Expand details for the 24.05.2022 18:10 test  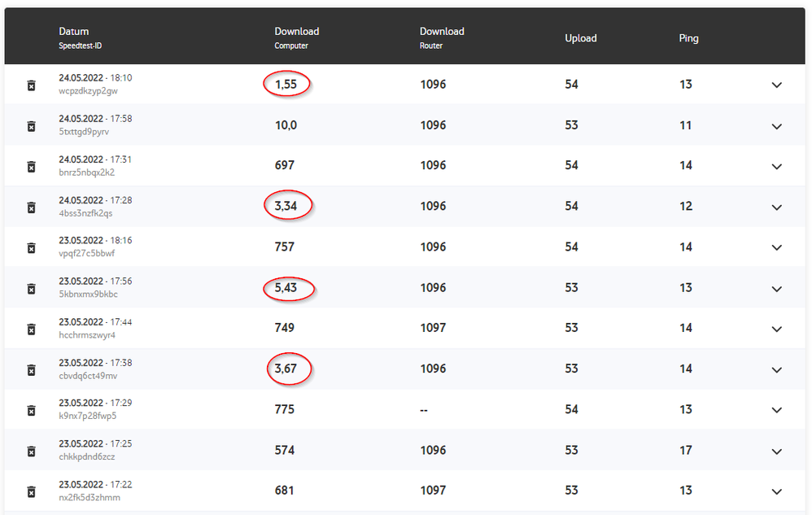pyautogui.click(x=776, y=85)
